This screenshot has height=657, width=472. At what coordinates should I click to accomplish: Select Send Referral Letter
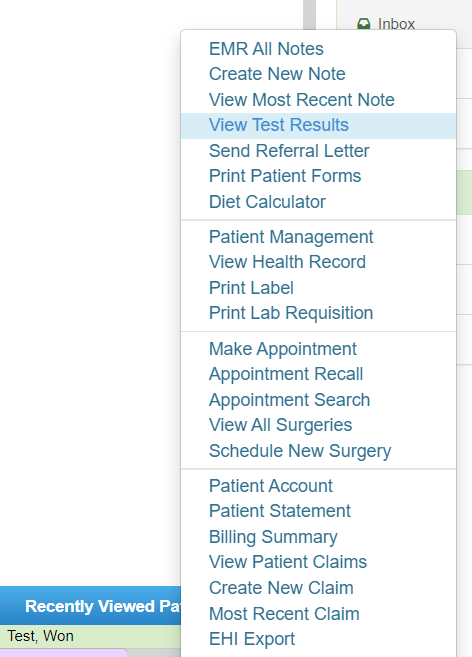point(289,151)
